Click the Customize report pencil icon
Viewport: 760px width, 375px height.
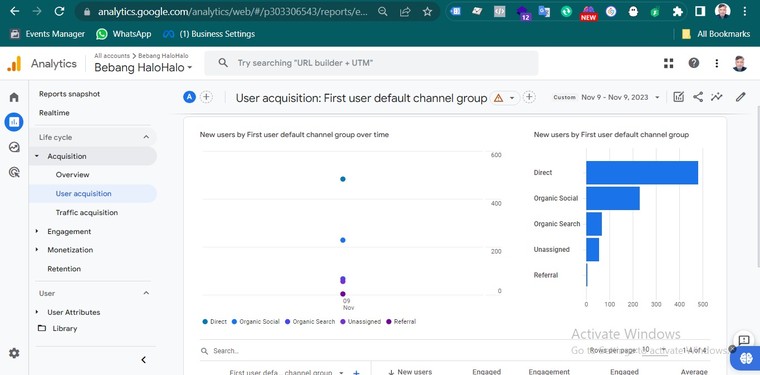coord(740,97)
